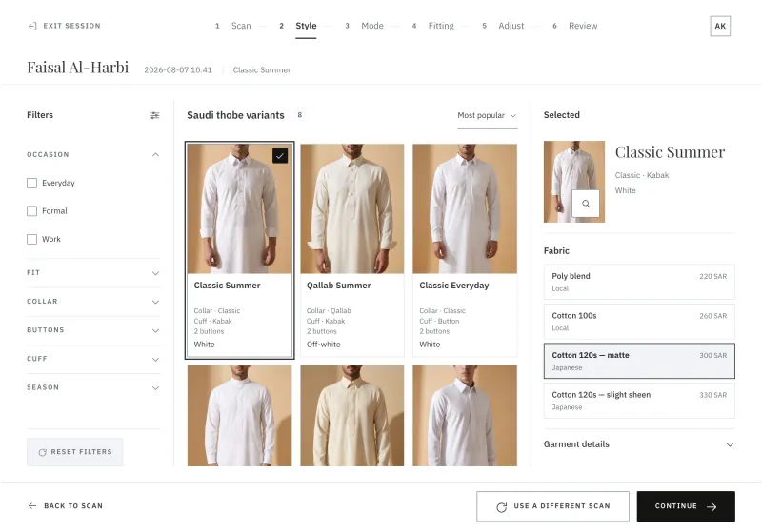Select the Qallab Summer thobe image
762x532 pixels.
click(x=351, y=208)
